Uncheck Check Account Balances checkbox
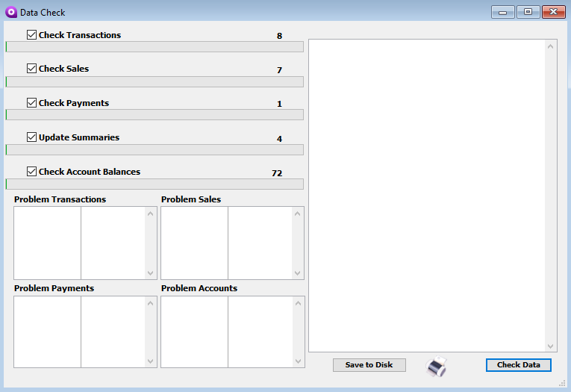Viewport: 571px width, 392px height. [31, 172]
